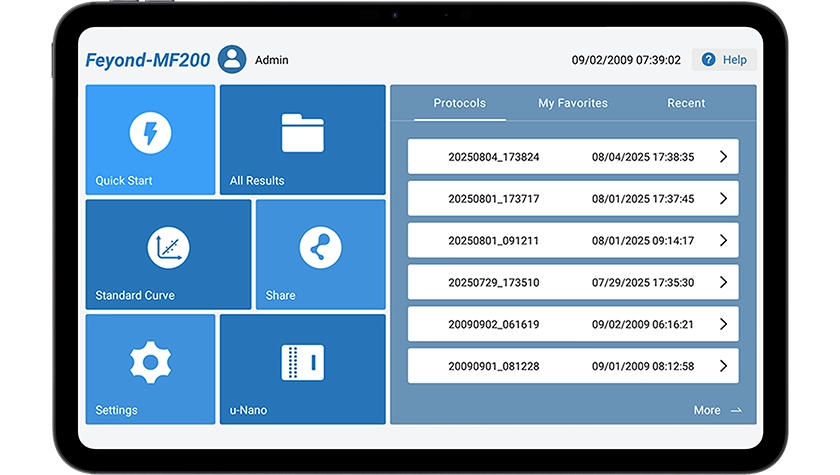Screen dimensions: 840x475
Task: Select protocol name 20090902_061619
Action: tap(493, 324)
